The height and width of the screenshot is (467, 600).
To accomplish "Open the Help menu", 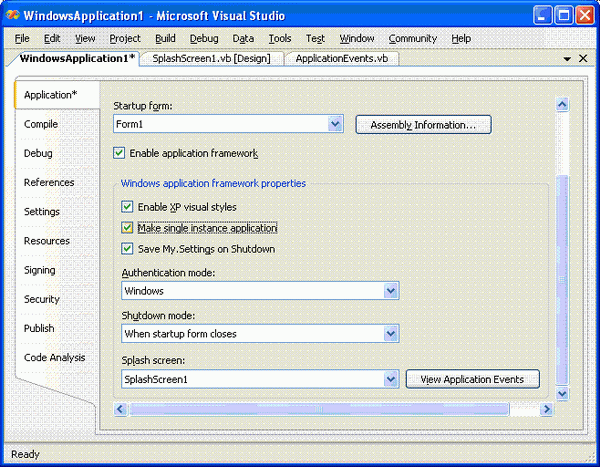I will [461, 39].
